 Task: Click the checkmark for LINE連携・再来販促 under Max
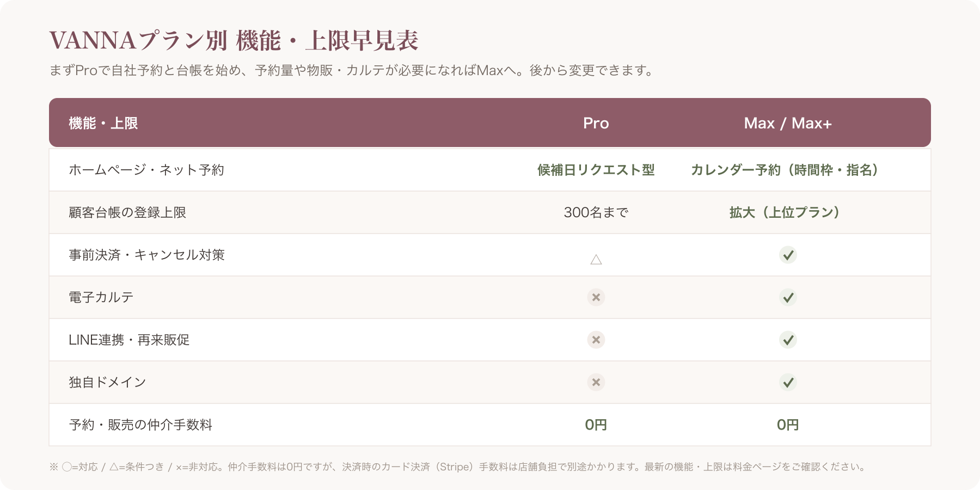coord(788,340)
